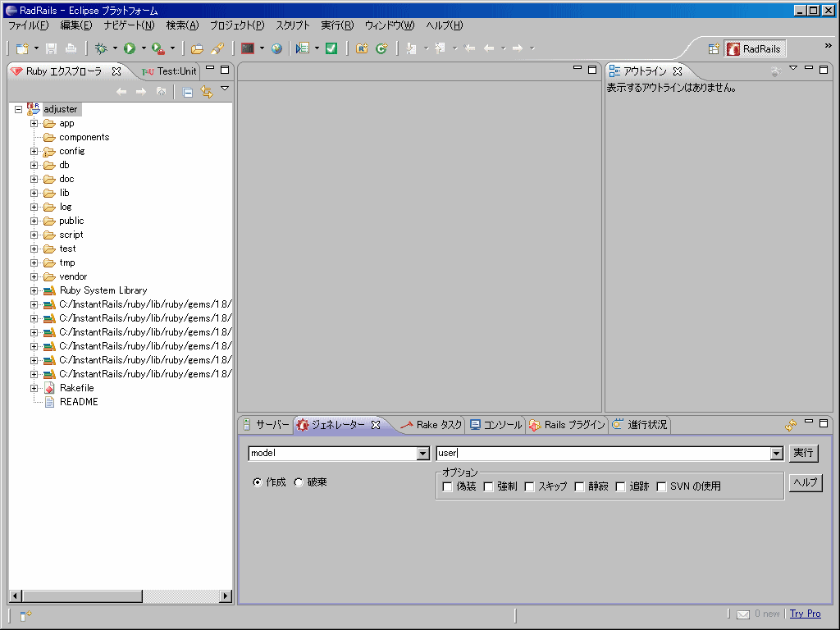
Task: Open the Ruby Explorer view menu triangle
Action: coord(225,89)
